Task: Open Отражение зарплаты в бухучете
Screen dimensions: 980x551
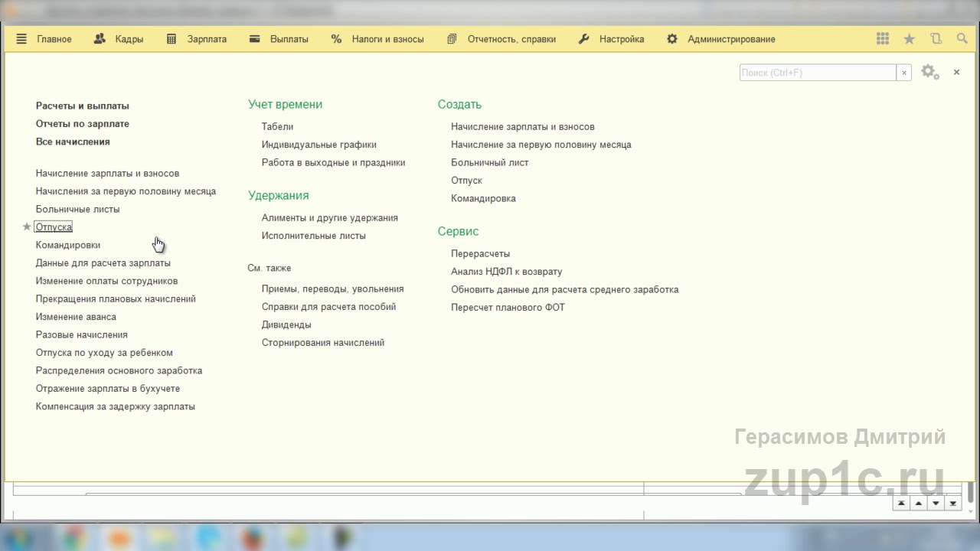Action: click(108, 389)
